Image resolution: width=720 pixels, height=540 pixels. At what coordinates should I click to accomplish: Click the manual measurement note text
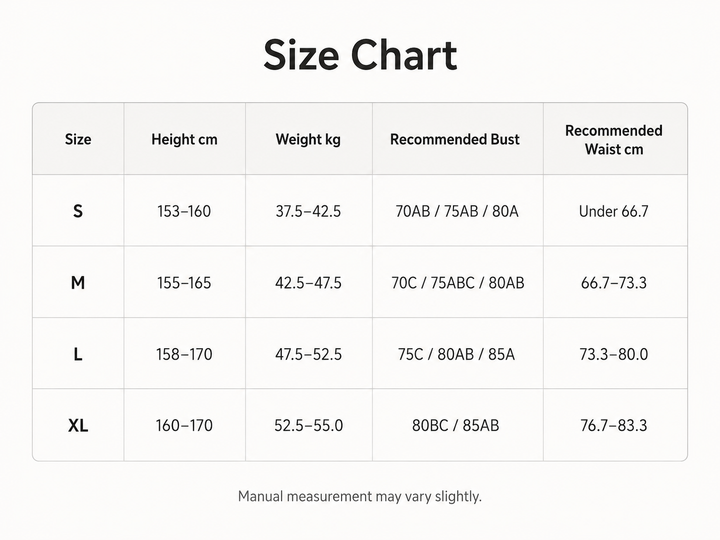click(360, 496)
